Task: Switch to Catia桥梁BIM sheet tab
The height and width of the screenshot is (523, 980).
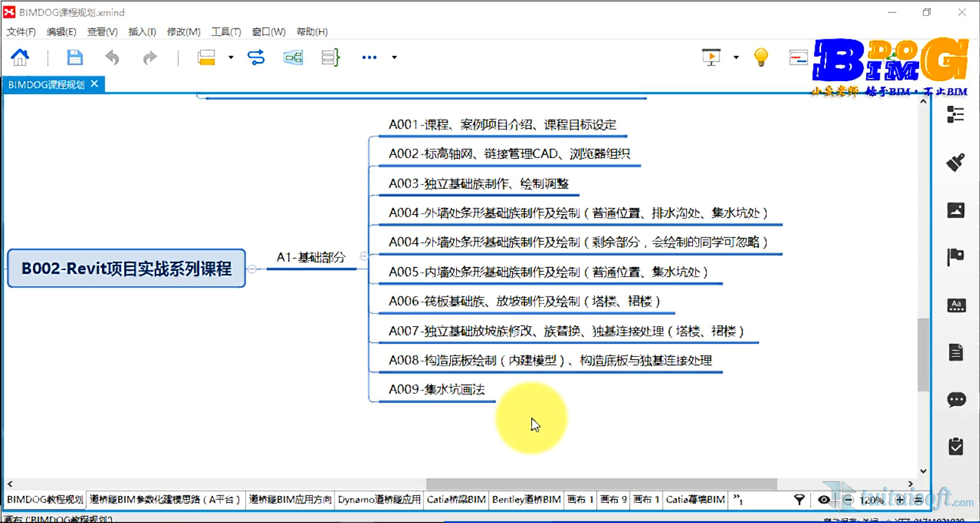Action: 456,500
